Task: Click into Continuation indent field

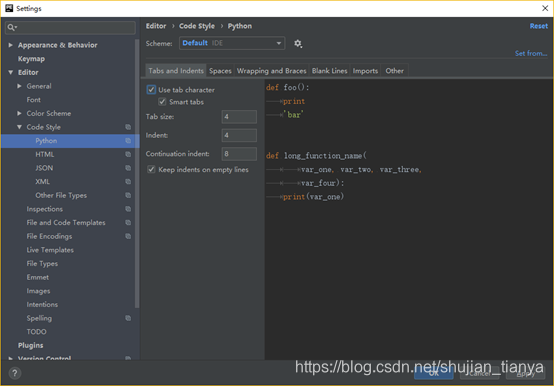Action: pyautogui.click(x=239, y=154)
